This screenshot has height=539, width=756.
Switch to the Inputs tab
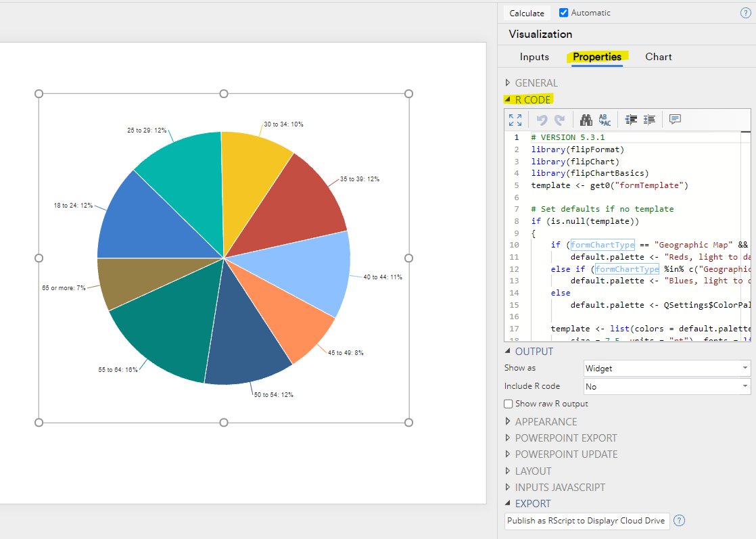534,57
